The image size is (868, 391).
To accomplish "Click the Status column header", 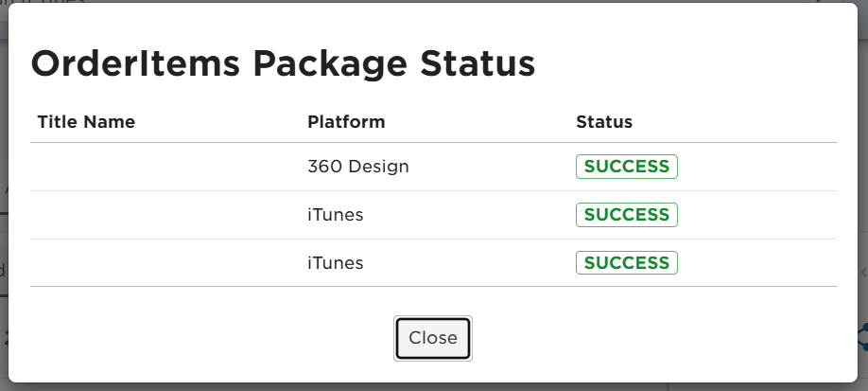I will (604, 122).
